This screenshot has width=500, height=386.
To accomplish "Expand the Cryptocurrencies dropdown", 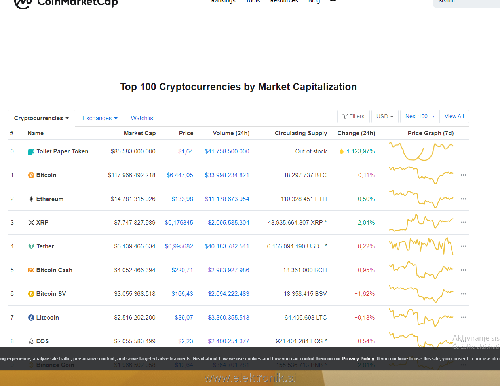I will coord(41,118).
